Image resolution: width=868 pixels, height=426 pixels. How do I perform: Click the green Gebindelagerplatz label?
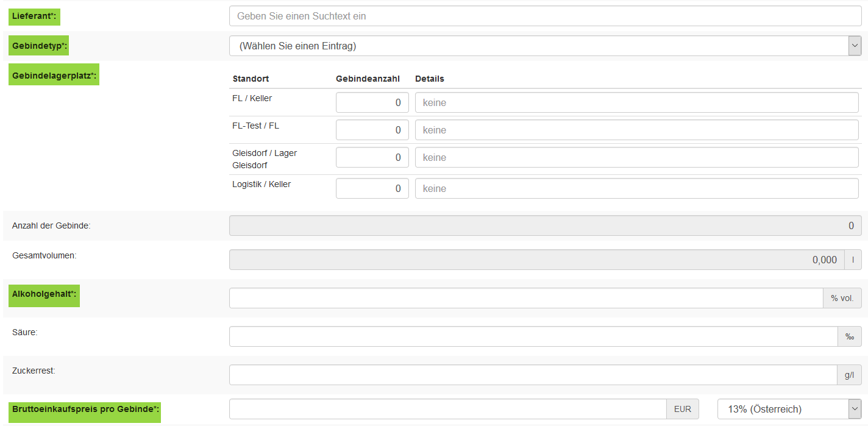coord(54,75)
